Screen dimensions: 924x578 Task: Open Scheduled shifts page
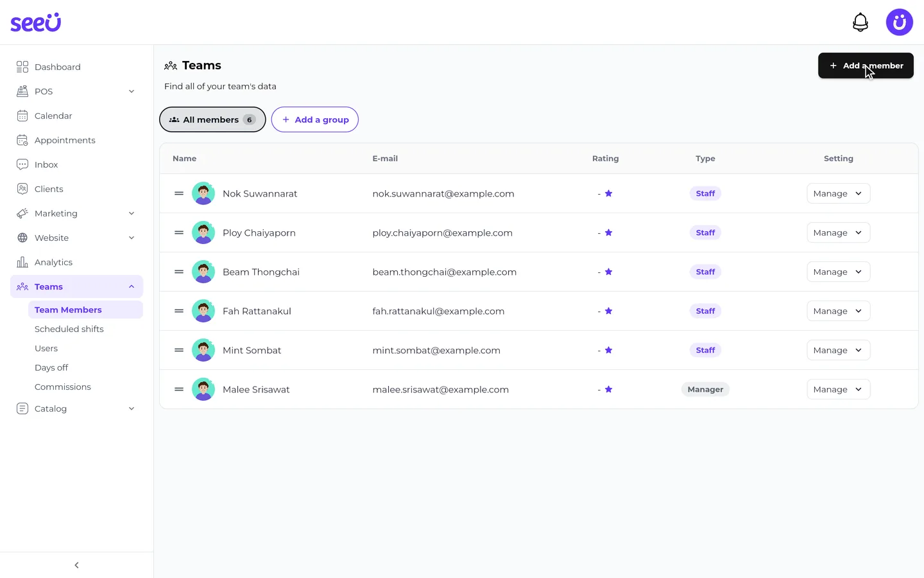[69, 329]
